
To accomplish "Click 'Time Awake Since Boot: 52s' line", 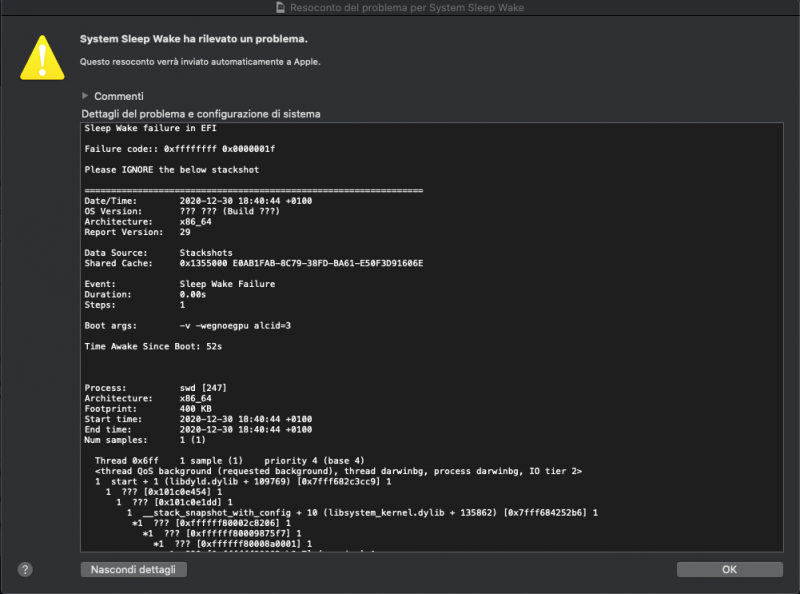I will pos(153,346).
